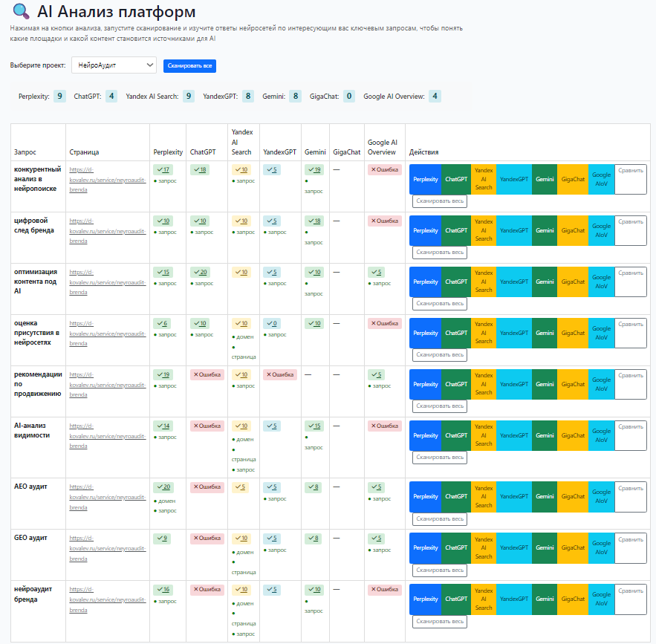656x644 pixels.
Task: Click GigaChat button in AI-анализ видимости row
Action: click(573, 435)
